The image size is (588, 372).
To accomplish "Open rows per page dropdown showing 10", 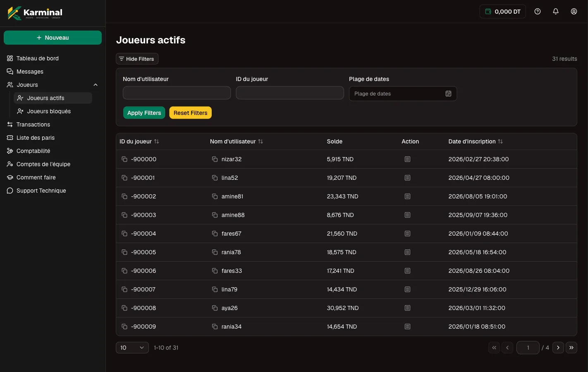I will pyautogui.click(x=132, y=348).
